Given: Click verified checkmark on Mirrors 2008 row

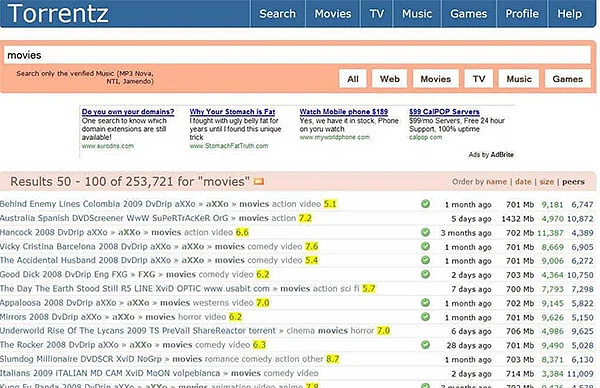Looking at the screenshot, I should pos(425,317).
